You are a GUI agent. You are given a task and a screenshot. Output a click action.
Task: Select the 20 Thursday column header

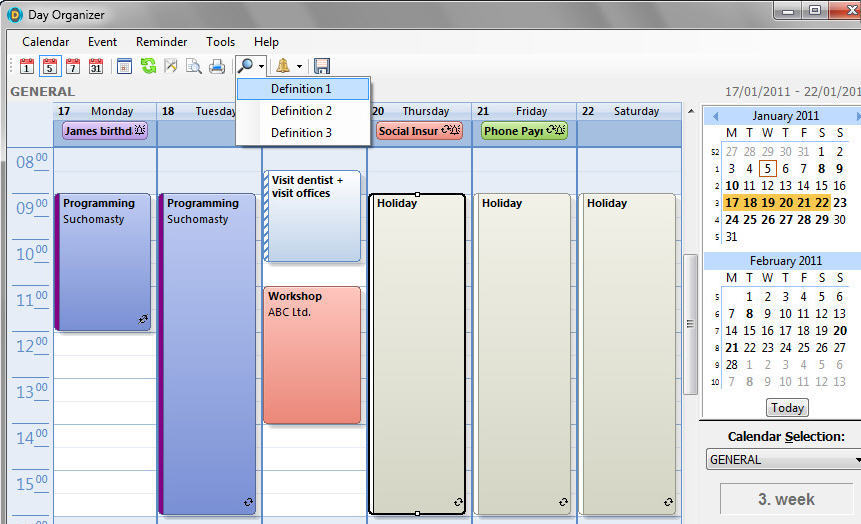coord(421,111)
